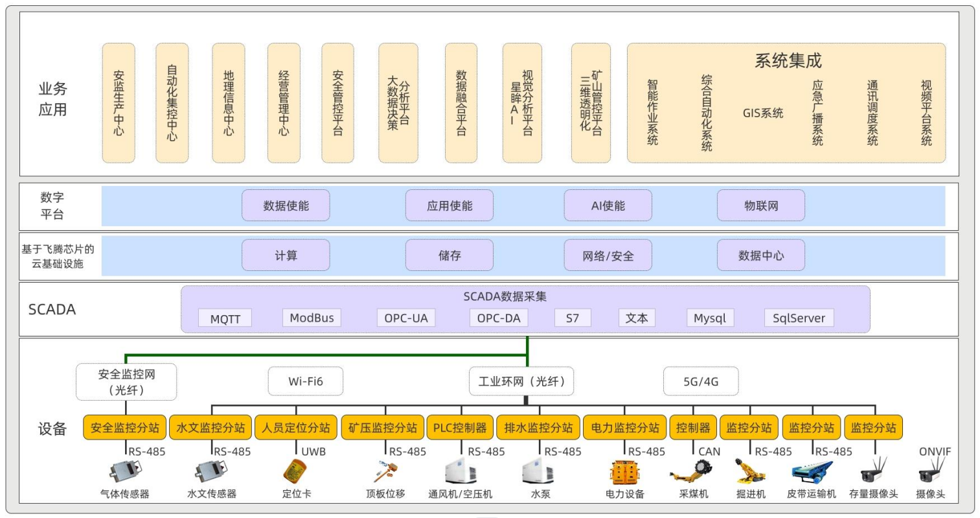Select the positioning card (定位卡) icon
The image size is (980, 518).
296,471
